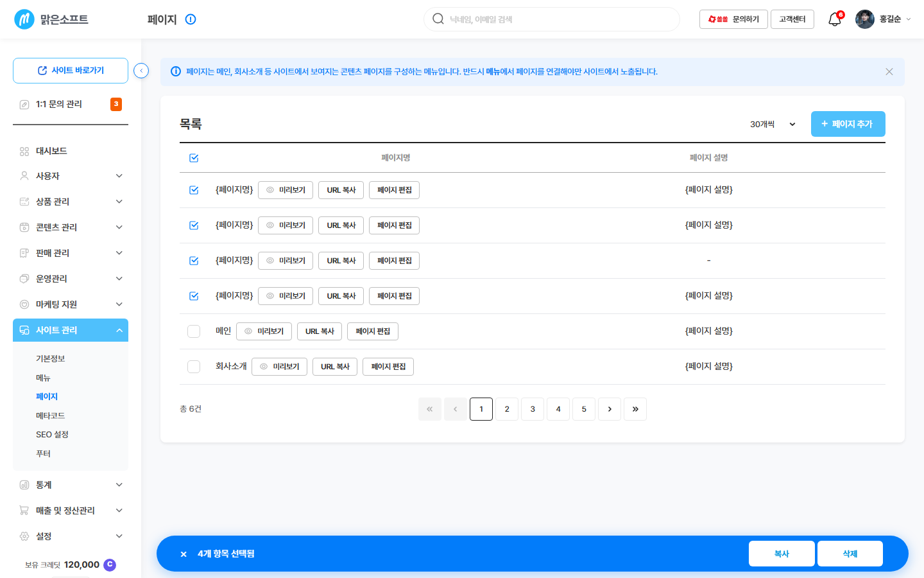Expand the 사용자 menu
The image size is (924, 578).
119,175
